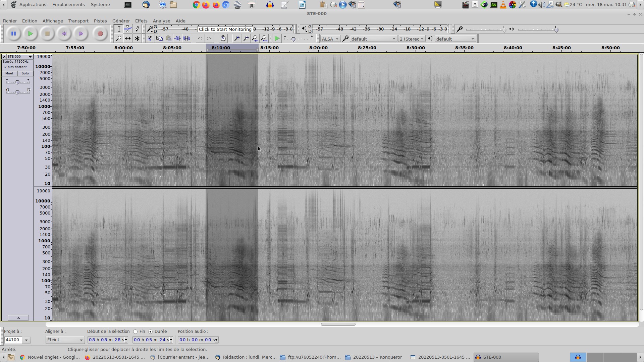Select the Envelope tool
The image size is (644, 362).
tap(128, 29)
